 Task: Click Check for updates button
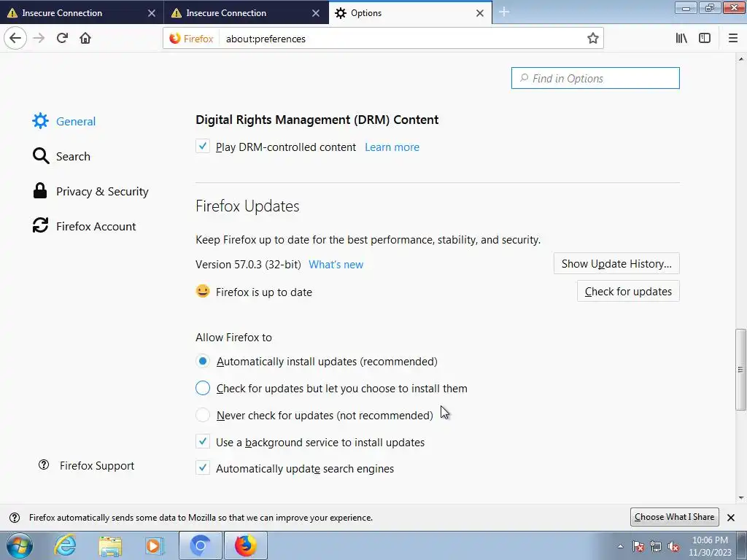pyautogui.click(x=628, y=291)
